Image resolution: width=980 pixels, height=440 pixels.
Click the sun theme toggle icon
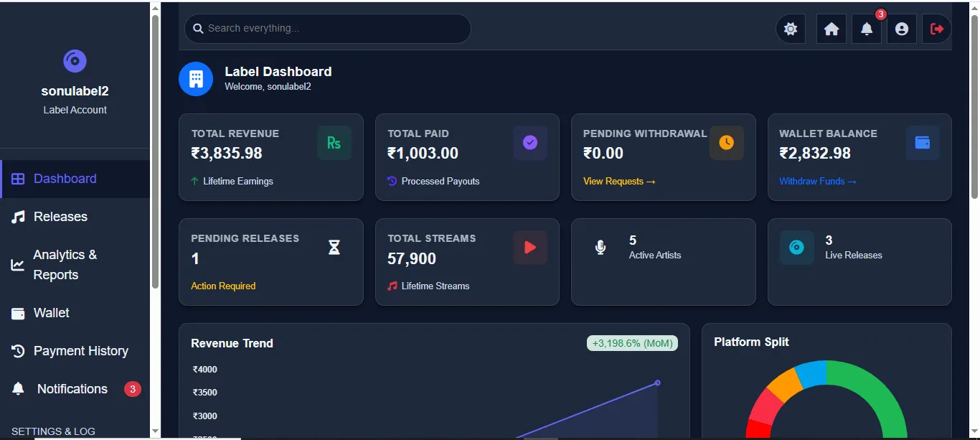click(791, 29)
